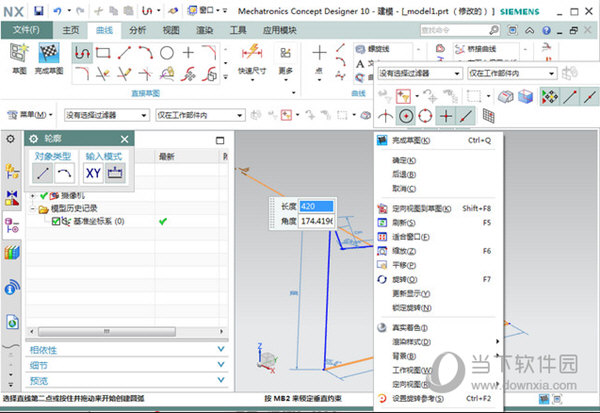Choose the parameter input mode icon
600x413 pixels.
click(x=115, y=172)
